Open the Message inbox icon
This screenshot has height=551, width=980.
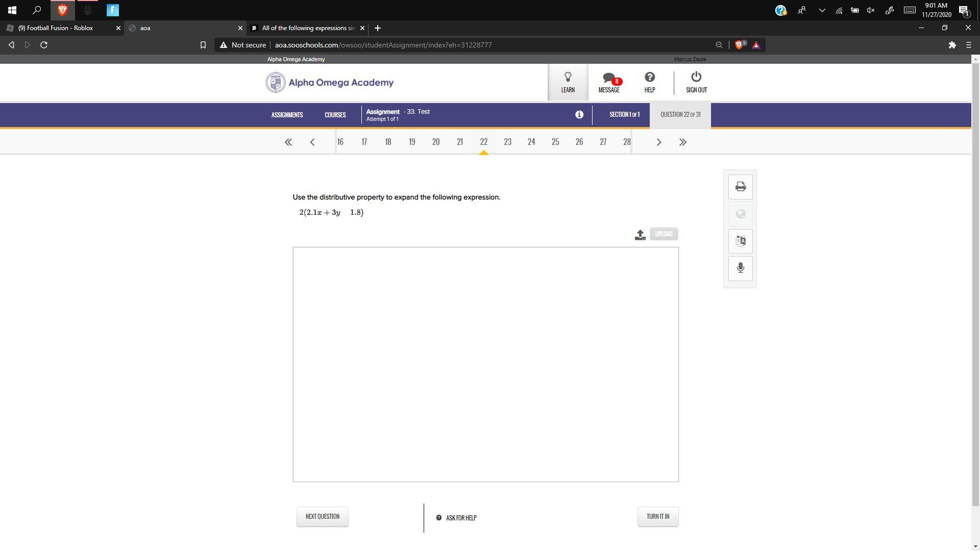(x=608, y=82)
